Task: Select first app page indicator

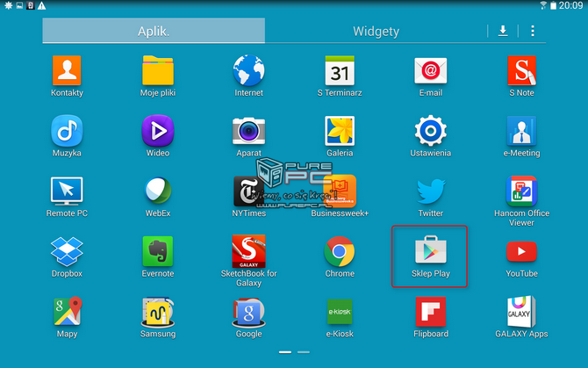Action: tap(285, 352)
